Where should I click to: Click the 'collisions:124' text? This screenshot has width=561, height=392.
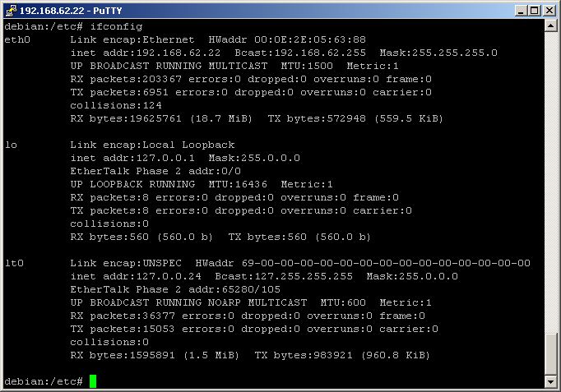coord(116,105)
